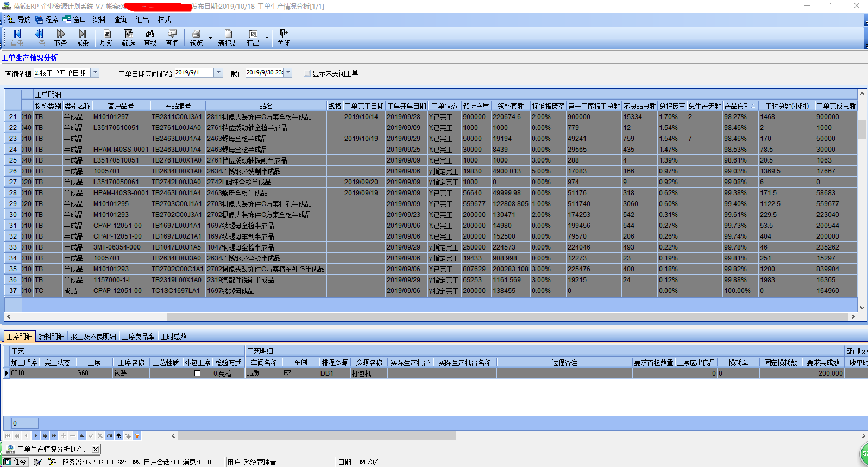Screen dimensions: 868x467
Task: Go to next record with 下条
Action: (60, 38)
